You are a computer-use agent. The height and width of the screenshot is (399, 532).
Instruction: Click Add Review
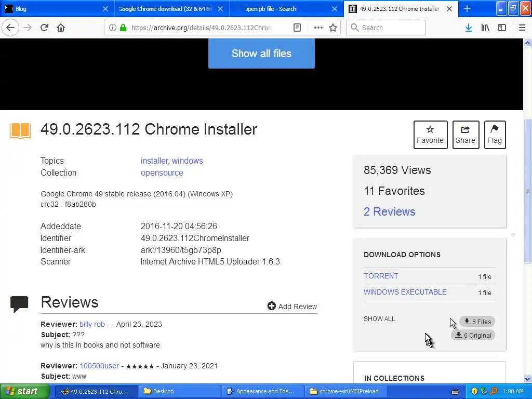(x=292, y=307)
